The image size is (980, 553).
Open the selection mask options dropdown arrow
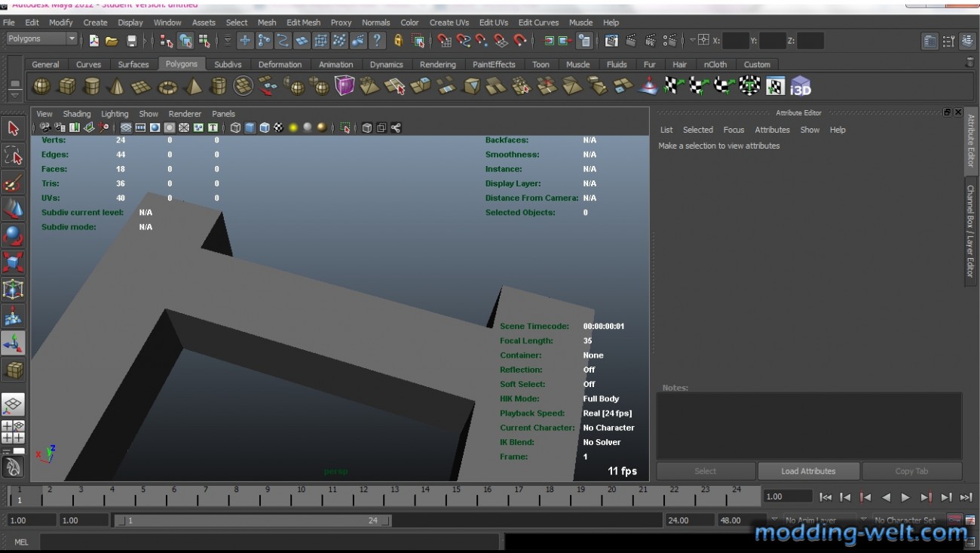(x=228, y=41)
